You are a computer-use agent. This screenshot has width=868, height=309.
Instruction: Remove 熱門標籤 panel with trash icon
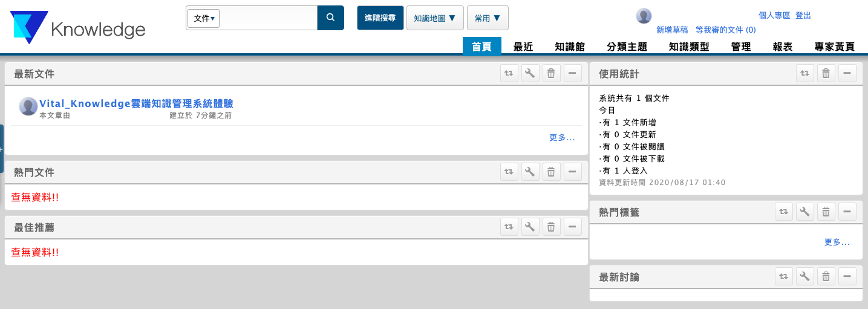pyautogui.click(x=826, y=212)
